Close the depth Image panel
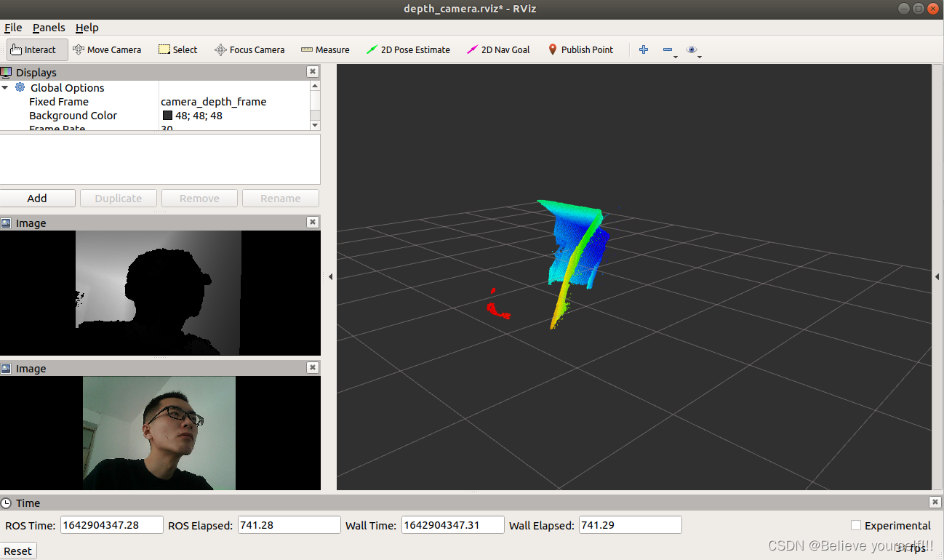 tap(313, 223)
